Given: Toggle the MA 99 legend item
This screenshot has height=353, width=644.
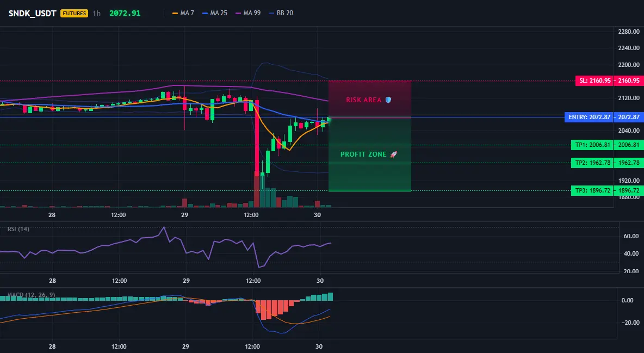Looking at the screenshot, I should click(x=248, y=13).
